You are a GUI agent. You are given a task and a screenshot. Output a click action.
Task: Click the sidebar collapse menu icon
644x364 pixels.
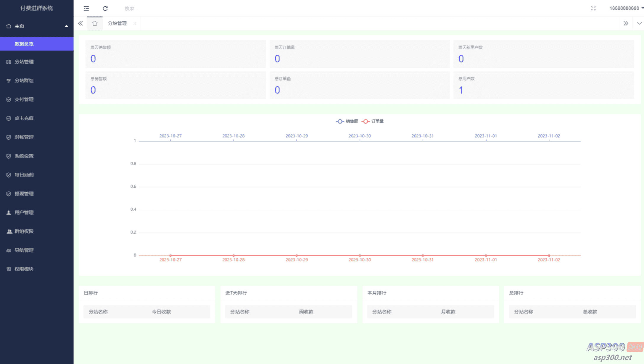pyautogui.click(x=86, y=8)
